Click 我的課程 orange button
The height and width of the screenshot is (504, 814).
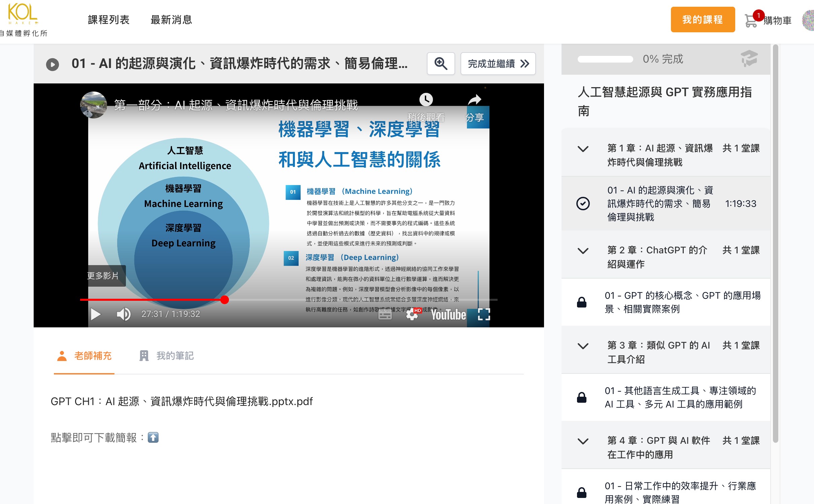pyautogui.click(x=702, y=20)
